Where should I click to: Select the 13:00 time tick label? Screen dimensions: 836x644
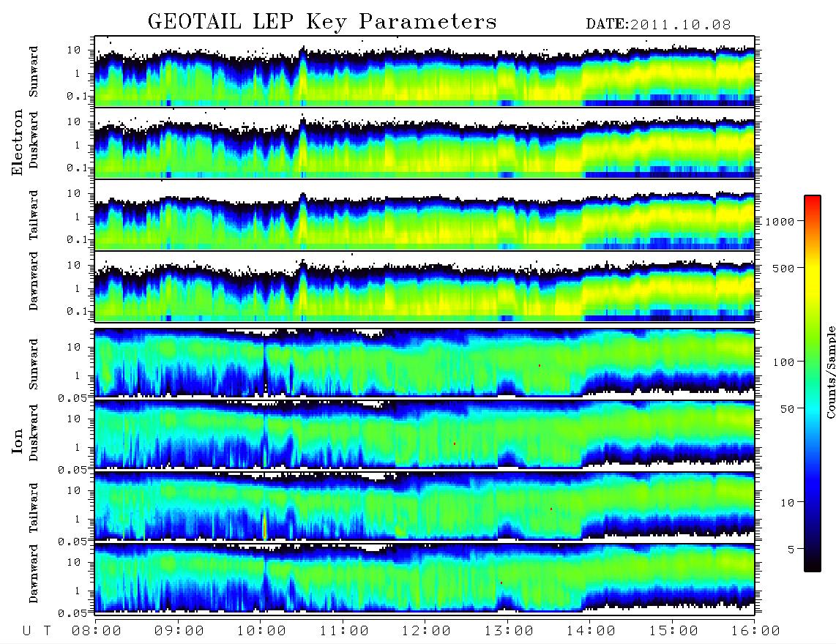509,632
